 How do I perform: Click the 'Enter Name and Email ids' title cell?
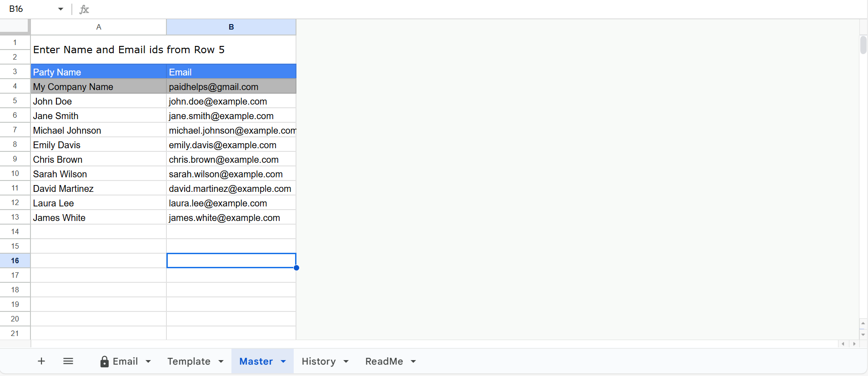pyautogui.click(x=163, y=50)
